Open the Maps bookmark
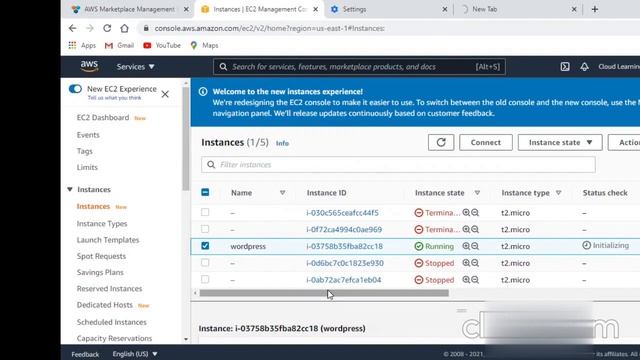 click(x=204, y=45)
